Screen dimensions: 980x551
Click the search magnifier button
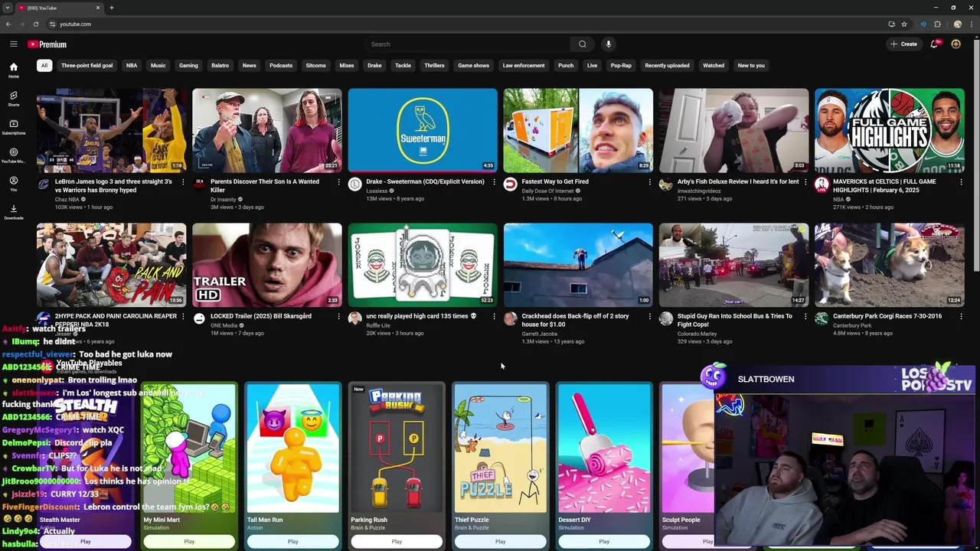pyautogui.click(x=583, y=44)
